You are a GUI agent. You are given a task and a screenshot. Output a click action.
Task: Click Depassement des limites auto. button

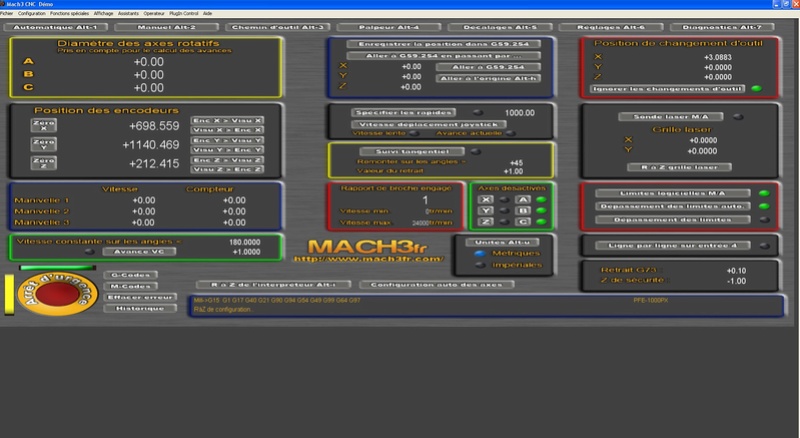pos(672,206)
